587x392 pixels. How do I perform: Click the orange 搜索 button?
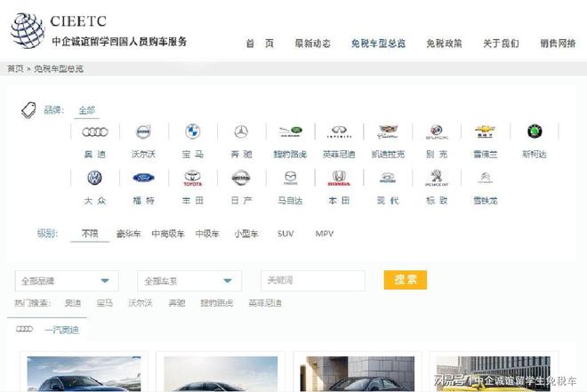[x=406, y=280]
